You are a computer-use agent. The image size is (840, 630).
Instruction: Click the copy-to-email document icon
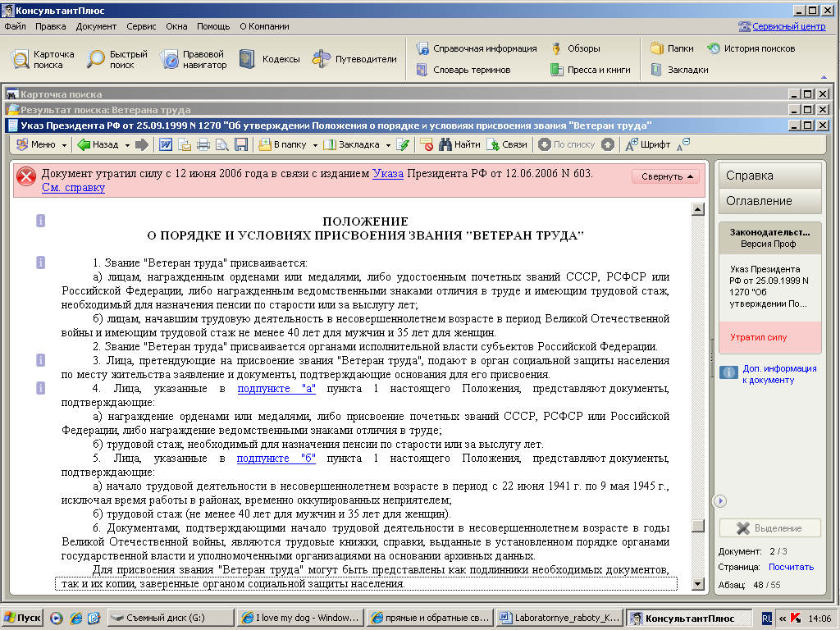click(185, 144)
